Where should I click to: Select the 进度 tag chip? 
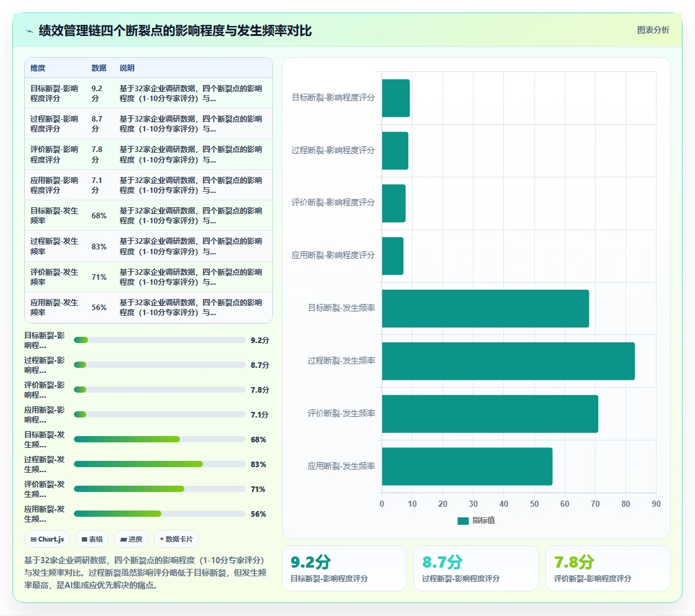coord(131,539)
